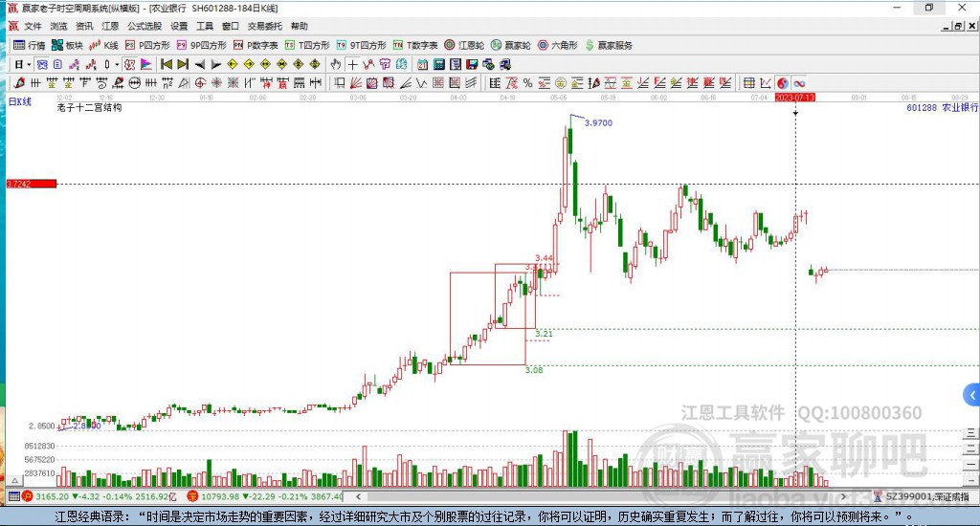Click the calculator icon in the toolbar
980x526 pixels.
click(x=438, y=64)
